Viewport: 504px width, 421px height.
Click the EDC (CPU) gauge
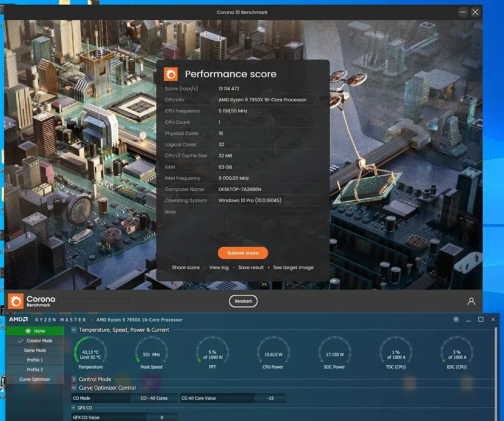(x=457, y=353)
